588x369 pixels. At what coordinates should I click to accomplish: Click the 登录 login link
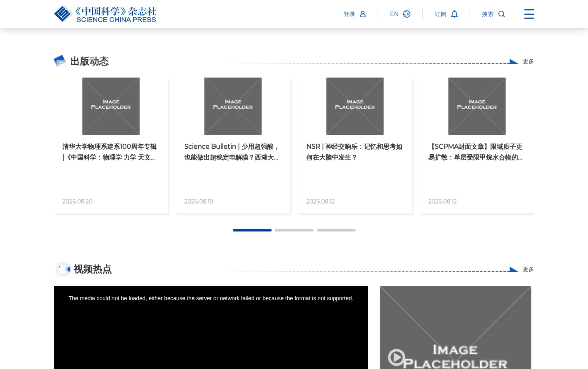coord(349,14)
